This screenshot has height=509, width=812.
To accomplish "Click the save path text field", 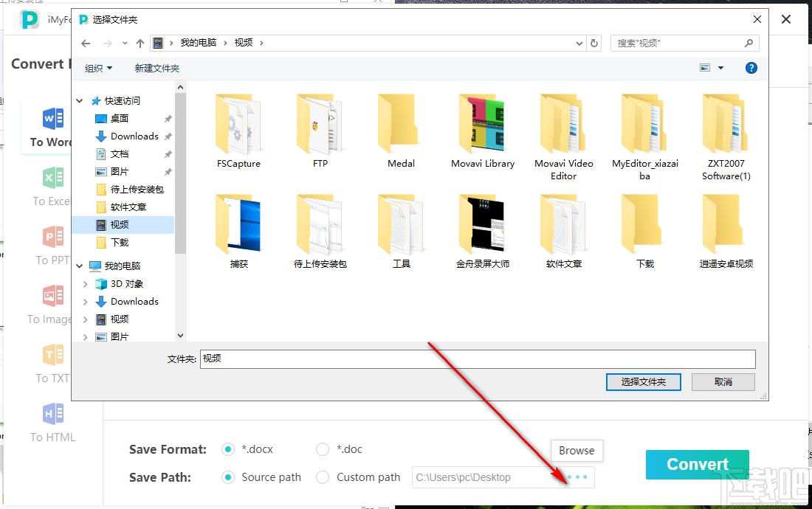I will click(486, 477).
